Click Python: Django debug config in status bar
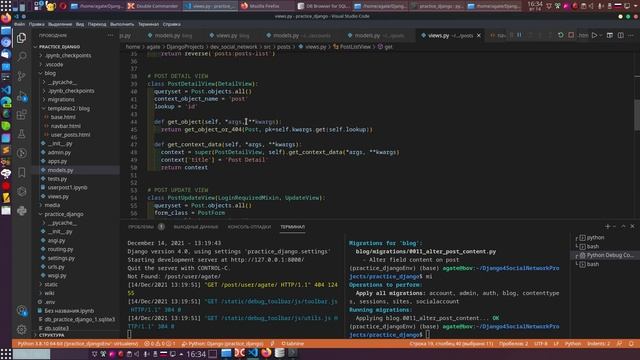The image size is (640, 360). 222,344
